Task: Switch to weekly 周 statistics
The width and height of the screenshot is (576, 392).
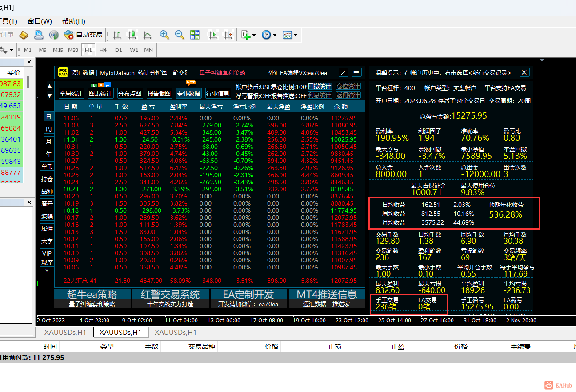Action: [48, 129]
